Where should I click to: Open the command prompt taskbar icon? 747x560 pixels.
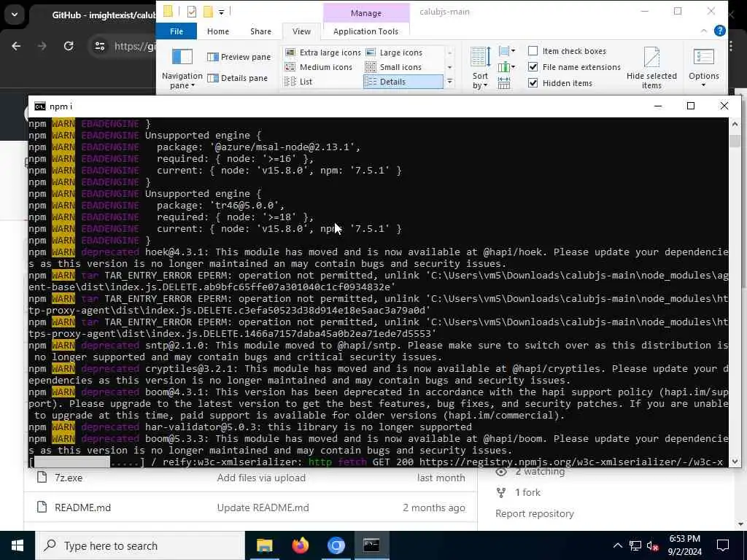(x=371, y=545)
